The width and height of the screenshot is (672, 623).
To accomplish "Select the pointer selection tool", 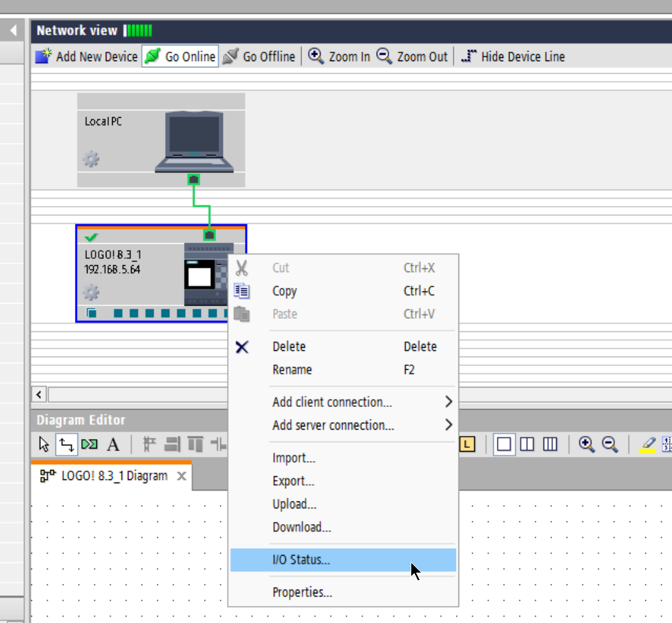I will (43, 444).
